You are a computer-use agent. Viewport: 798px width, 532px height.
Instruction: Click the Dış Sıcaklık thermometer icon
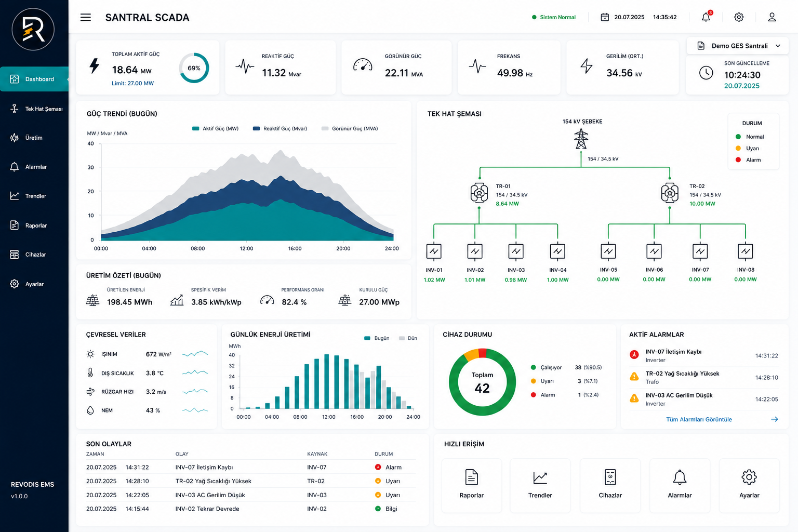pyautogui.click(x=90, y=373)
